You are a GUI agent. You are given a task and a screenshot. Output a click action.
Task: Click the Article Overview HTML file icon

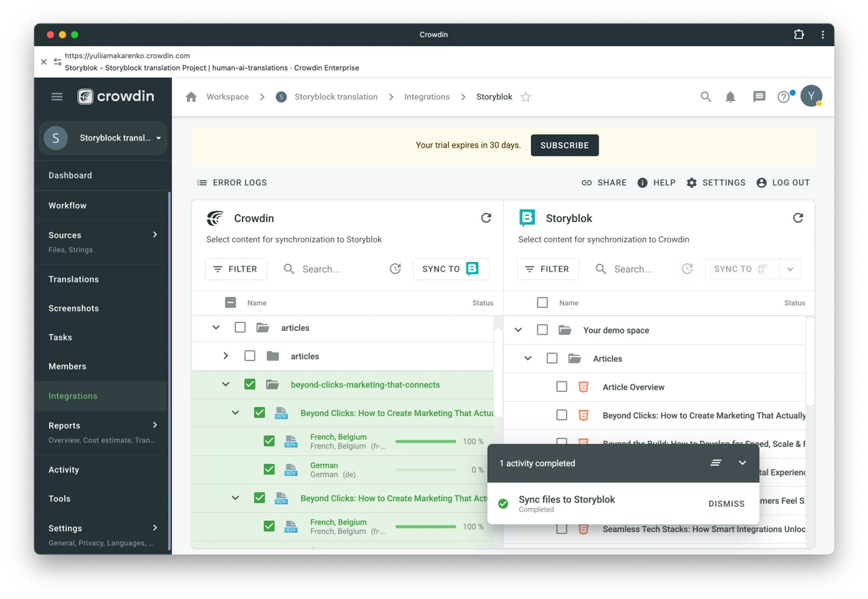click(583, 387)
